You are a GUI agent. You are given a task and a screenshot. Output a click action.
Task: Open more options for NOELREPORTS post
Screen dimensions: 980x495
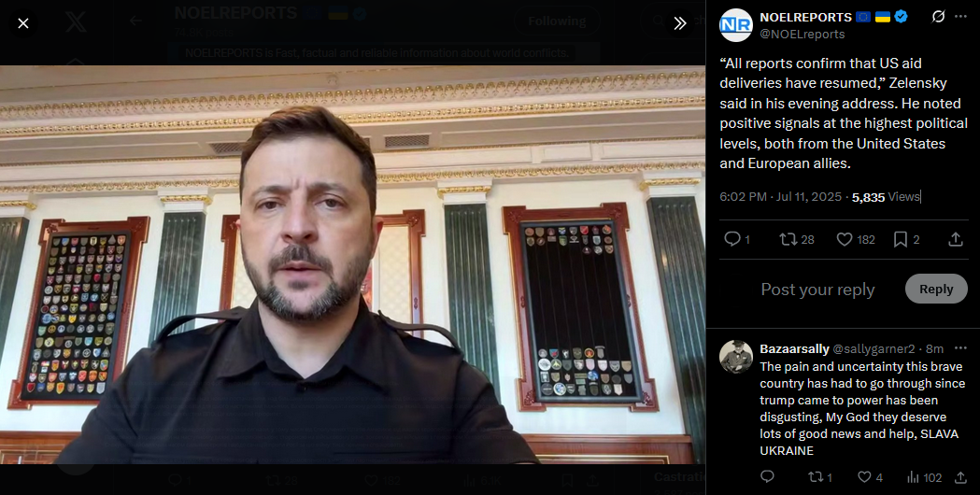961,17
